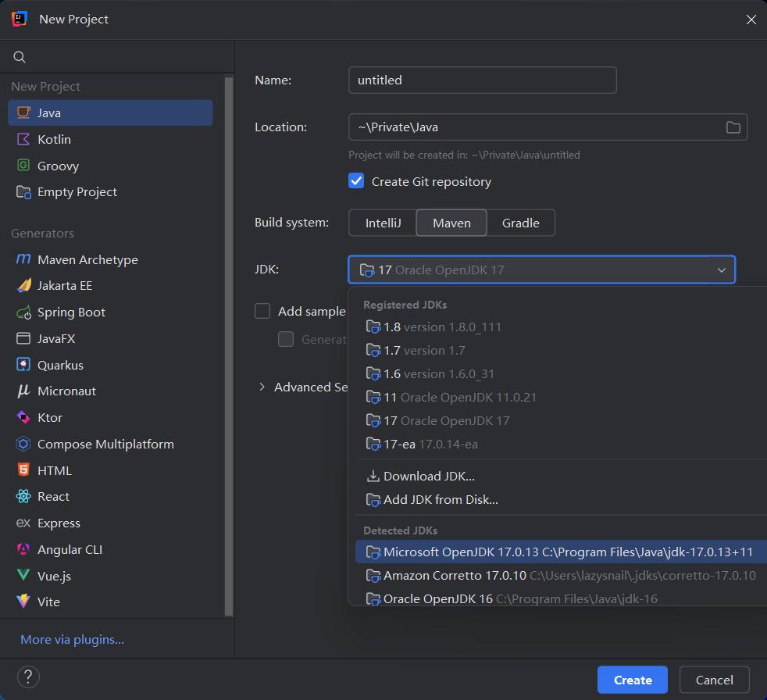Choose the Vite lightning icon
Viewport: 767px width, 700px height.
tap(23, 602)
